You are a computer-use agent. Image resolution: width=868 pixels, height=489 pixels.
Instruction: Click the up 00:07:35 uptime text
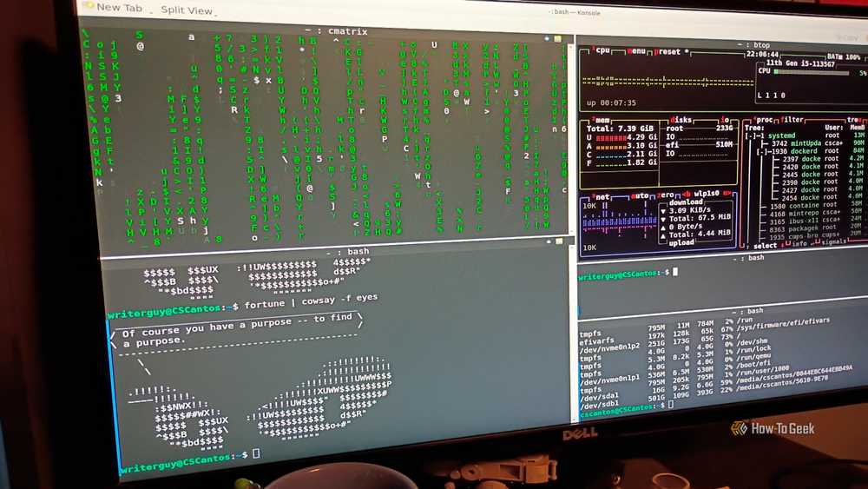pyautogui.click(x=611, y=103)
